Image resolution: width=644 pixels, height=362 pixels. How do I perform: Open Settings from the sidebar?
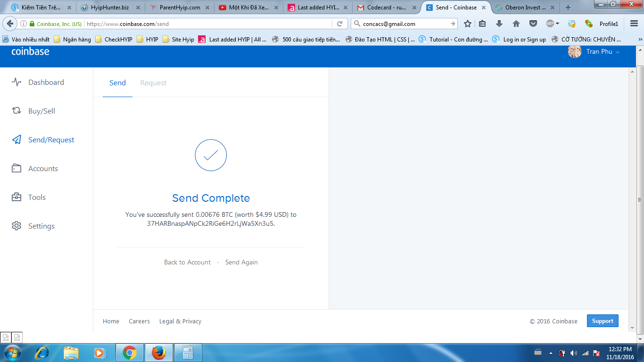[x=33, y=226]
